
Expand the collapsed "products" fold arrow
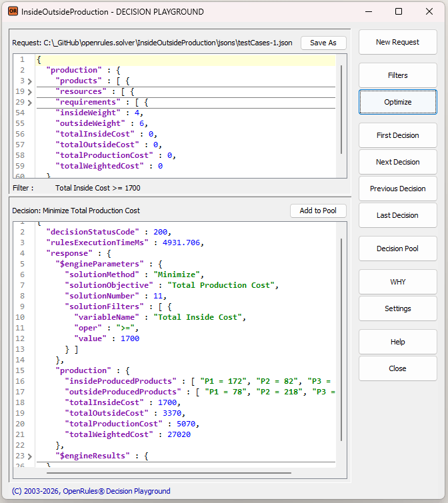click(x=29, y=81)
